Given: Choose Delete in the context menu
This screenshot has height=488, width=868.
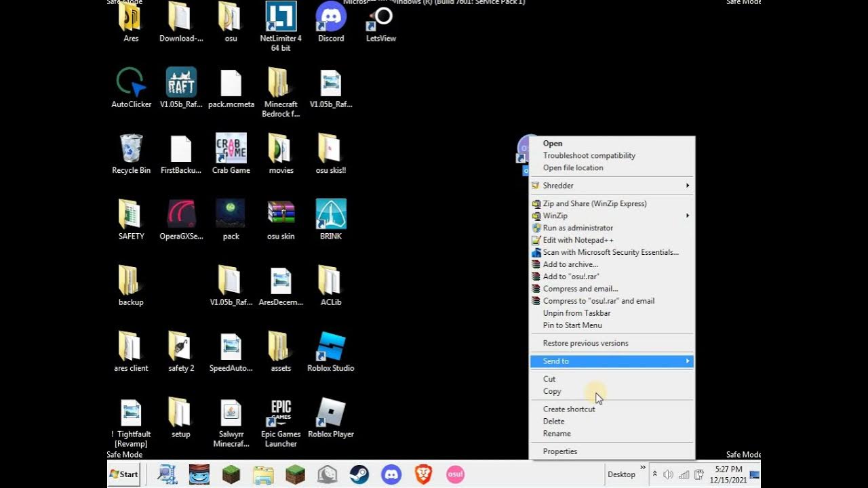Looking at the screenshot, I should [553, 422].
